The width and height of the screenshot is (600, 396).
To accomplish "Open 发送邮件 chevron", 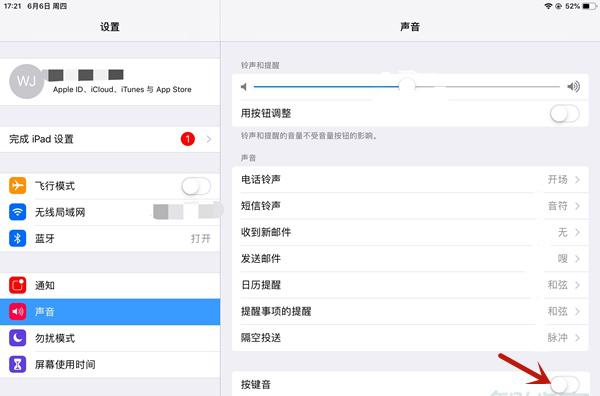I will coord(577,259).
